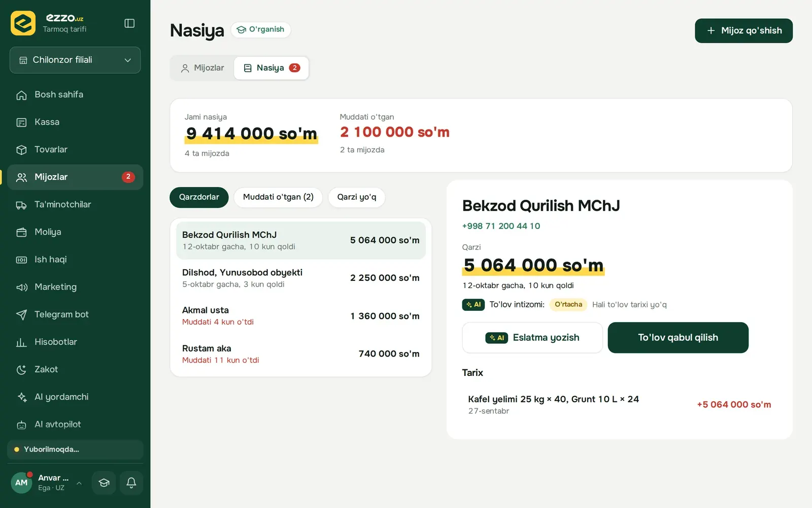The height and width of the screenshot is (508, 812).
Task: Switch to the Nasiya tab
Action: click(272, 68)
